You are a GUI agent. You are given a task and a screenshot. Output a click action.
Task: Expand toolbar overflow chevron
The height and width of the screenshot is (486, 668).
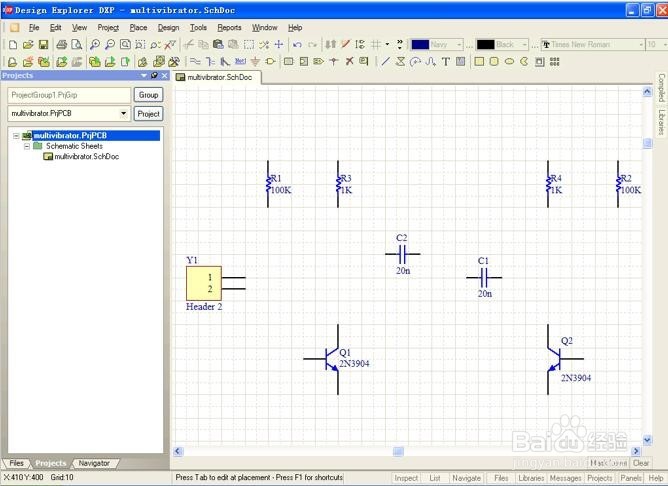(x=400, y=44)
